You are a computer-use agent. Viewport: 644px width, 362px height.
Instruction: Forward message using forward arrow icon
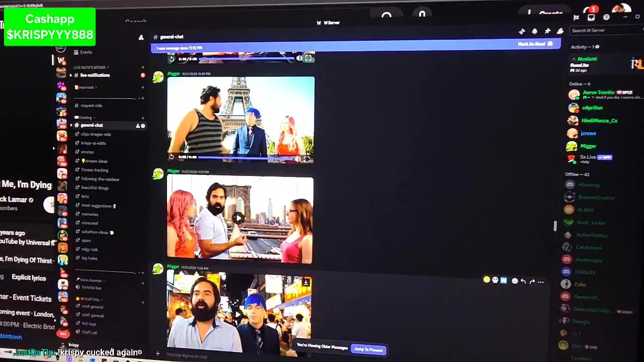(x=532, y=282)
